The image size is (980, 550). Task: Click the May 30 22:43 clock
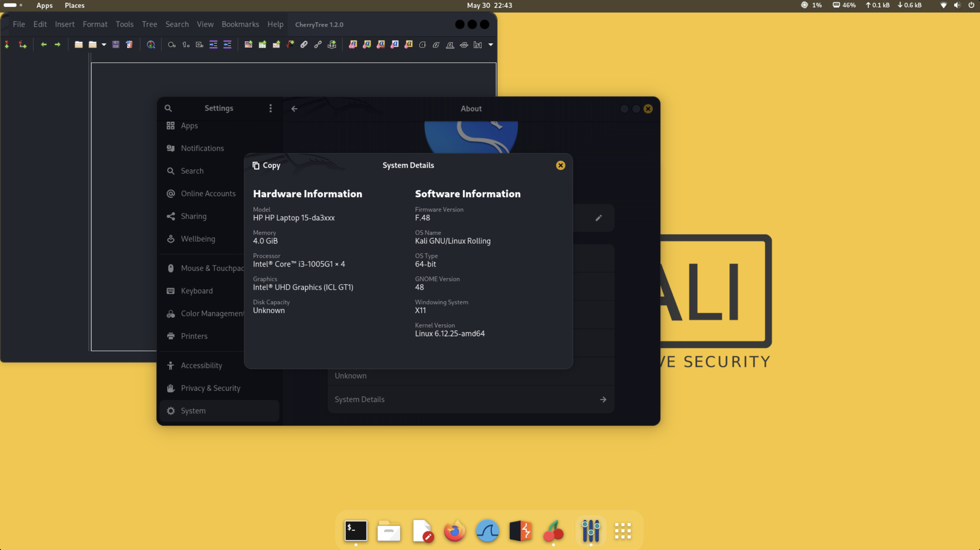(x=489, y=5)
